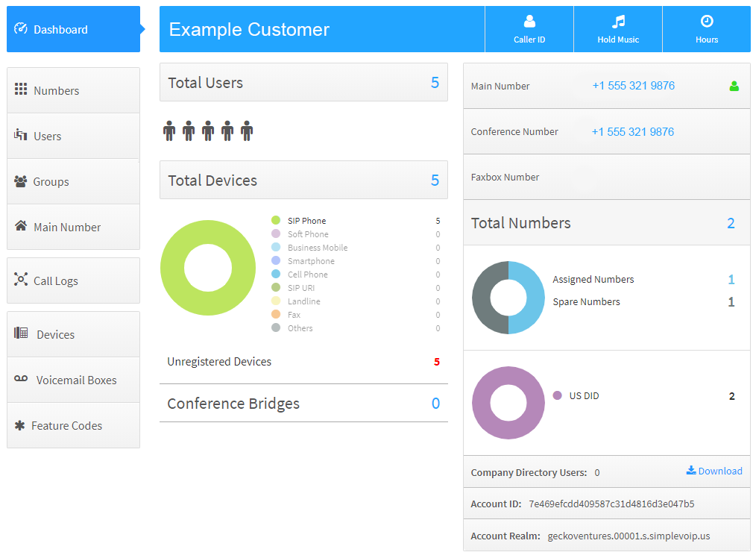The width and height of the screenshot is (756, 558).
Task: Click the Numbers grid icon in sidebar
Action: (21, 90)
